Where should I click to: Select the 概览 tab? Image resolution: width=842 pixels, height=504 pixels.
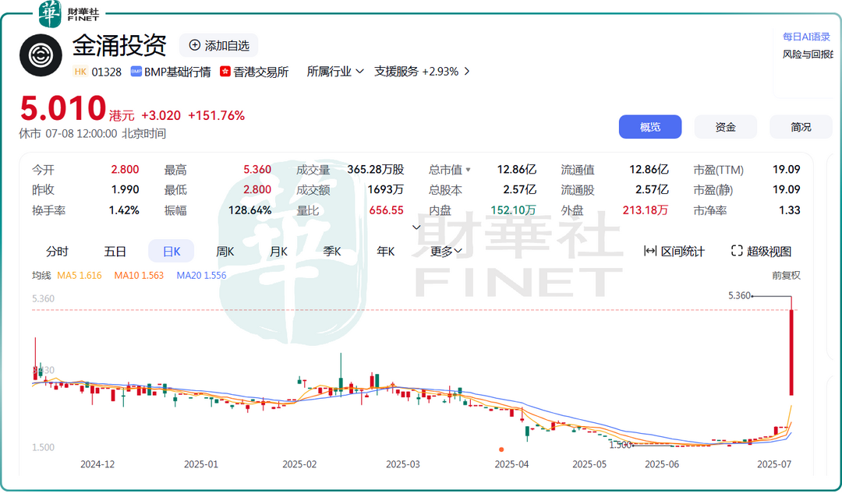pos(650,127)
